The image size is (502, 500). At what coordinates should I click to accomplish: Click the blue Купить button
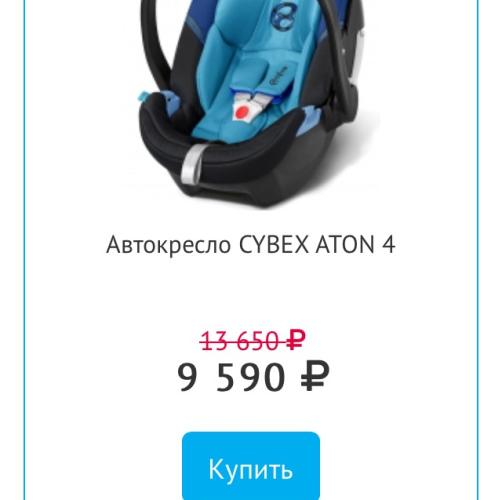251,466
